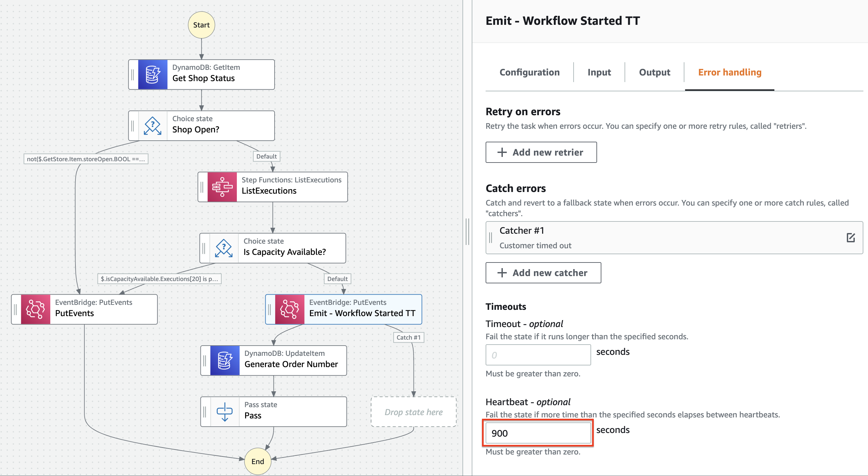The image size is (868, 476).
Task: Click drag handle on ListExecutions node
Action: (x=202, y=187)
